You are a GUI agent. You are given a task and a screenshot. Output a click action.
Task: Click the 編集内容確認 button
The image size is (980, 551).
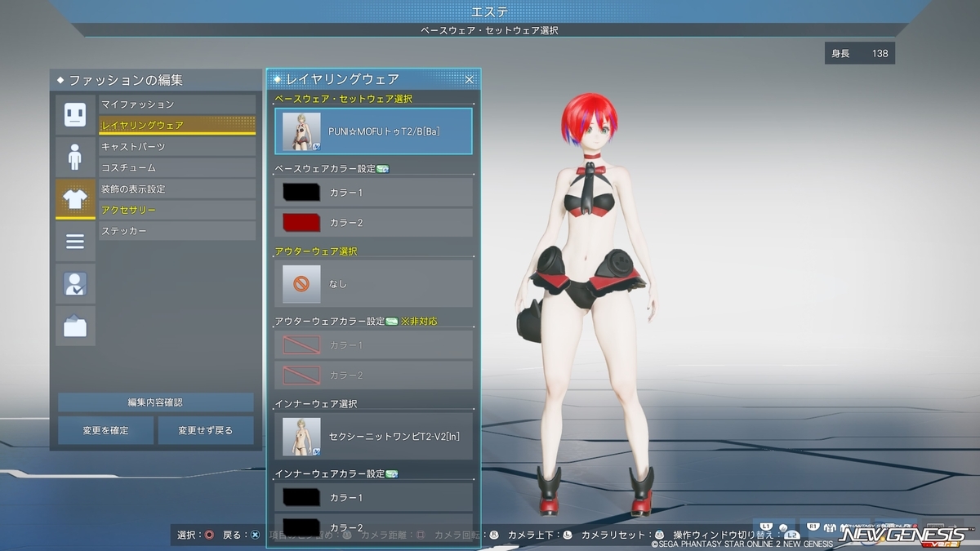tap(155, 402)
